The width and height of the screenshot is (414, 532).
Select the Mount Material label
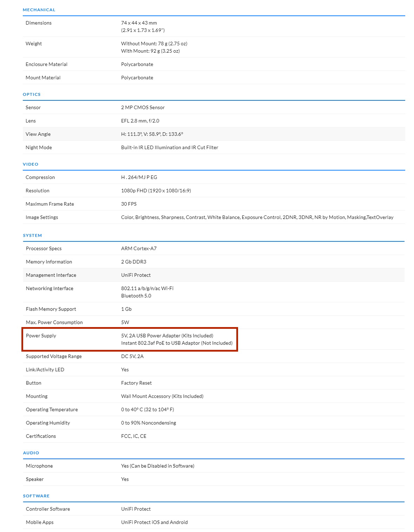tap(43, 78)
